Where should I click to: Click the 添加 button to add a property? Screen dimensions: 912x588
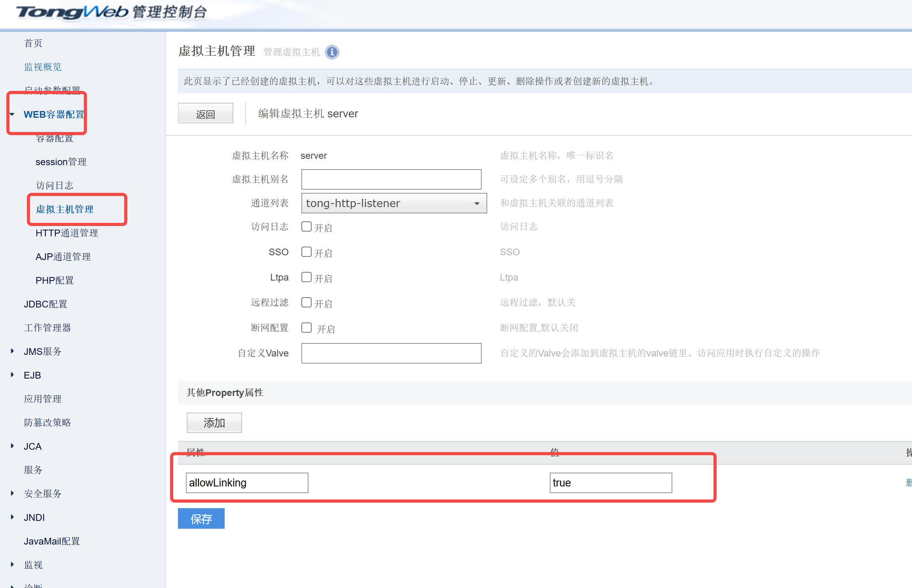tap(214, 422)
